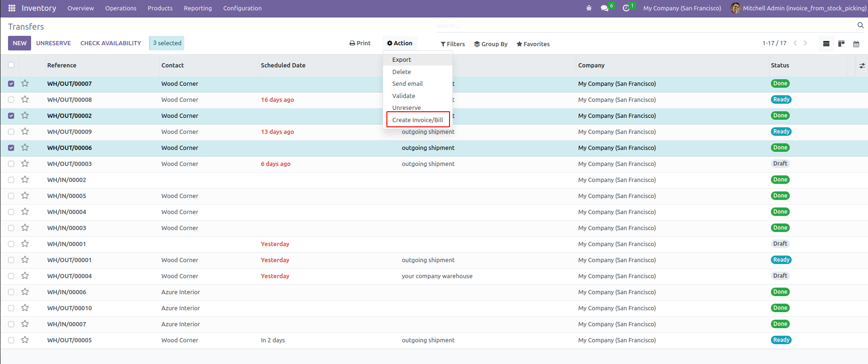This screenshot has width=868, height=364.
Task: Click the CHECK AVAILABILITY button
Action: (111, 43)
